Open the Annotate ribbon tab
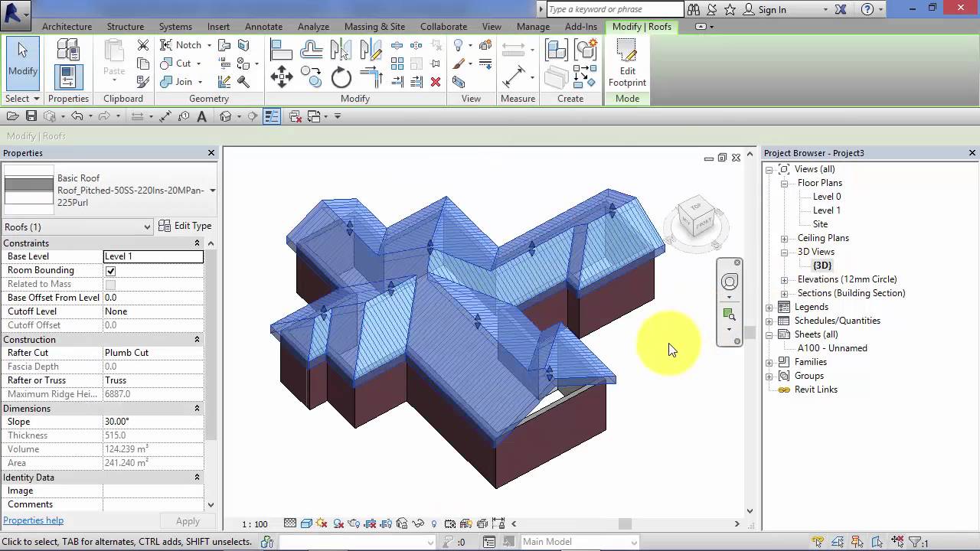The width and height of the screenshot is (980, 551). (263, 27)
